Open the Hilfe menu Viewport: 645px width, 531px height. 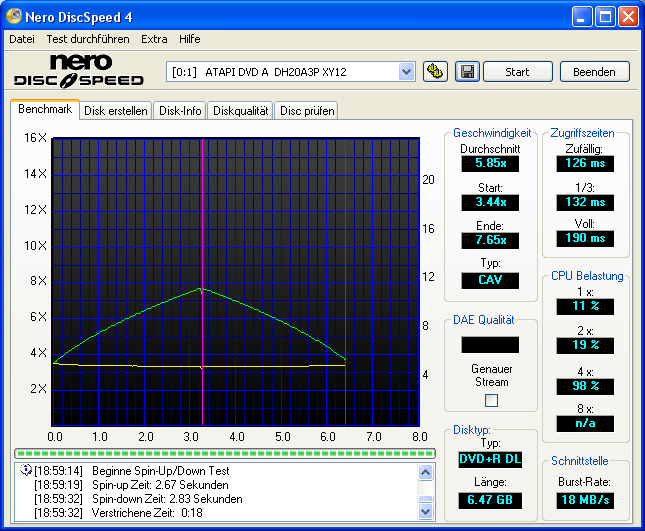[x=189, y=39]
